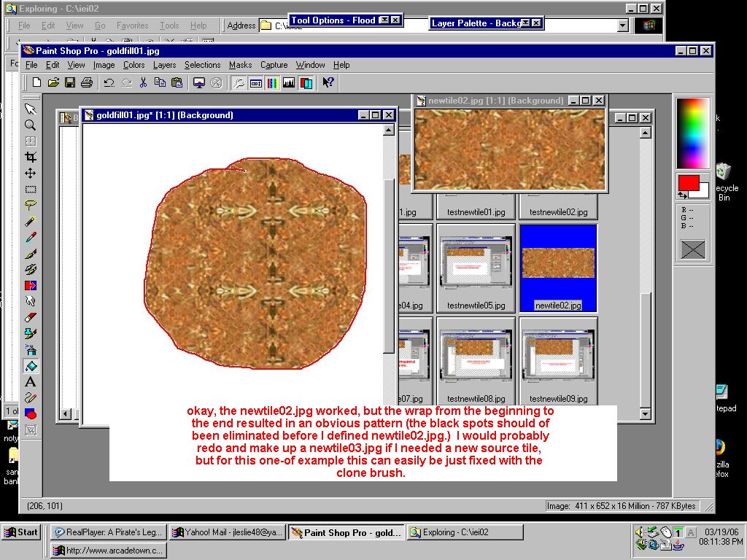Switch to Yahoo! Mail taskbar button
The image size is (747, 560).
[x=228, y=532]
